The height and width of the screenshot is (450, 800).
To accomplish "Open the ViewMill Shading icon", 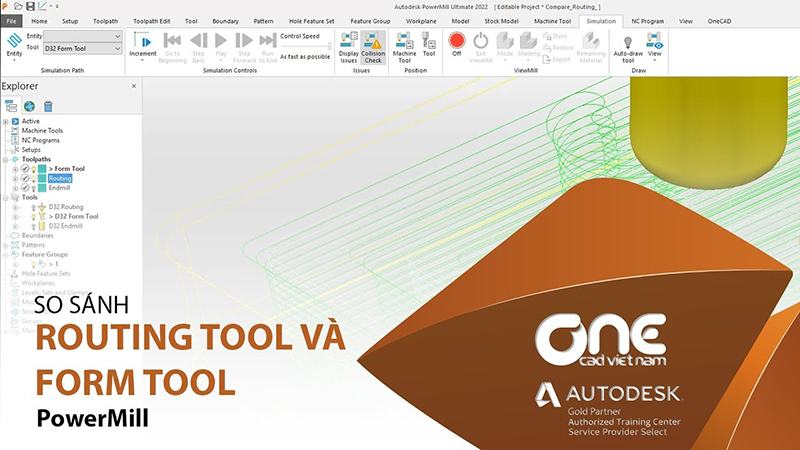I will [528, 40].
